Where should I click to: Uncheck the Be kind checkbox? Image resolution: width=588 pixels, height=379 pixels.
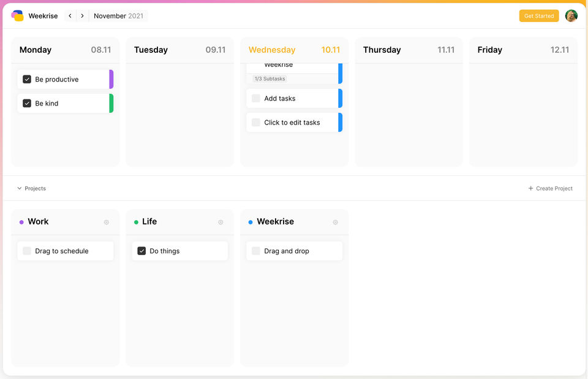[x=27, y=103]
